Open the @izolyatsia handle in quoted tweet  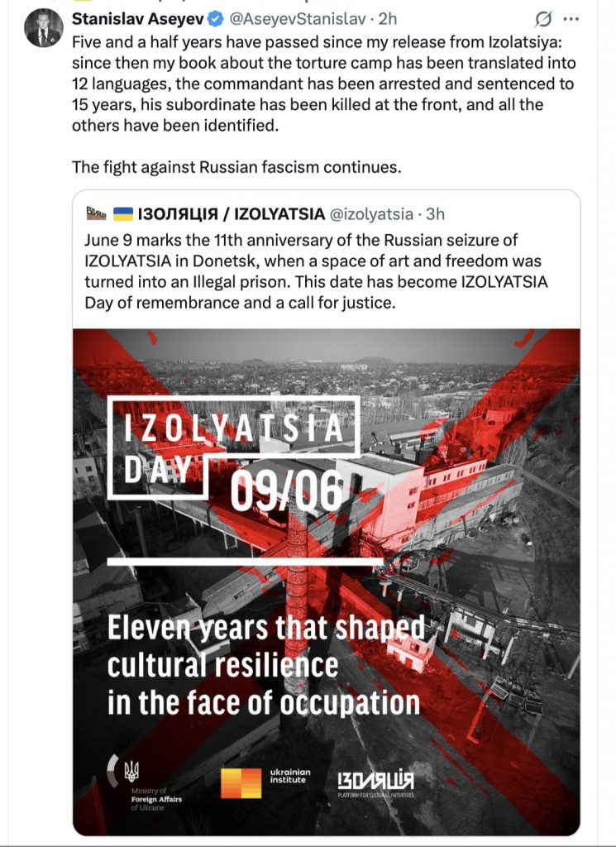pyautogui.click(x=372, y=213)
